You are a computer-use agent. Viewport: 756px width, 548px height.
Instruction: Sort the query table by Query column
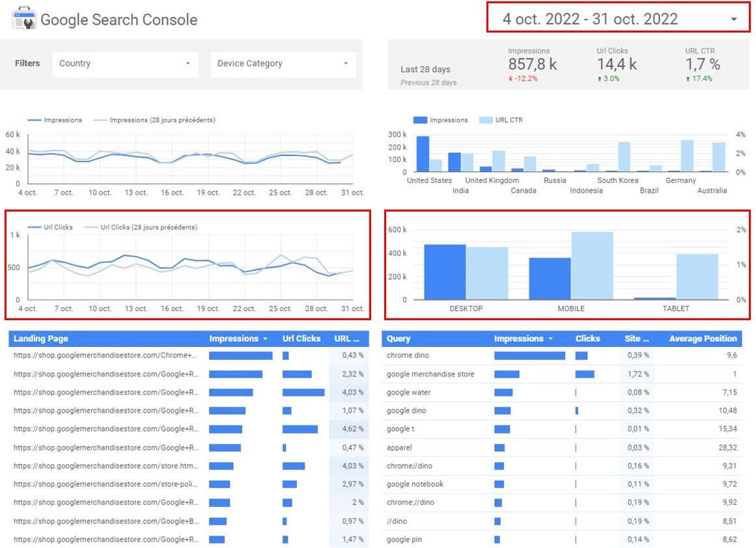(x=399, y=339)
